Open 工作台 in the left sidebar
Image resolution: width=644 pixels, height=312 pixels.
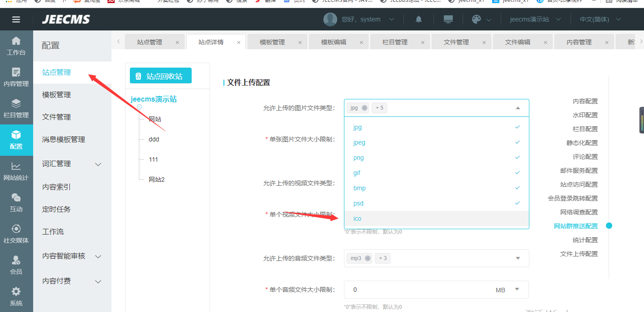pyautogui.click(x=16, y=46)
